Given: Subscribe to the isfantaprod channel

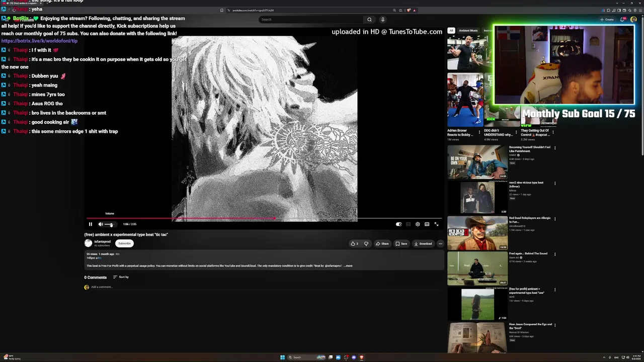Looking at the screenshot, I should [x=124, y=243].
